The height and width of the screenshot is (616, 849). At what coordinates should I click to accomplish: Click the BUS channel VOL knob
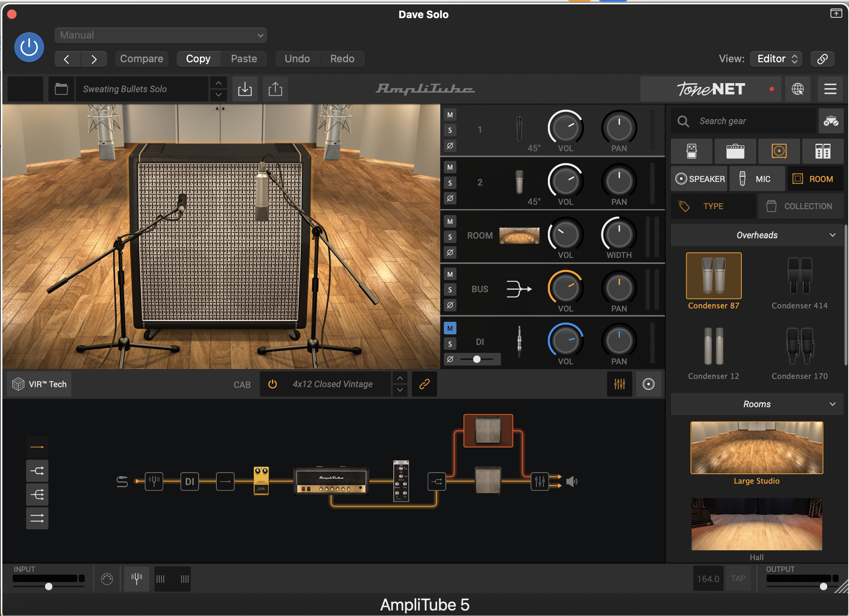tap(565, 288)
